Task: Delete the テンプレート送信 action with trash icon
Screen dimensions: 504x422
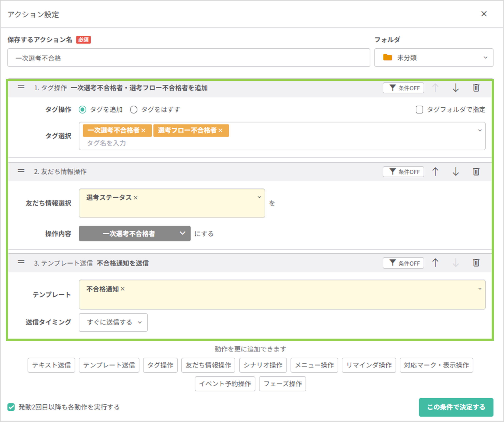Action: click(x=476, y=263)
